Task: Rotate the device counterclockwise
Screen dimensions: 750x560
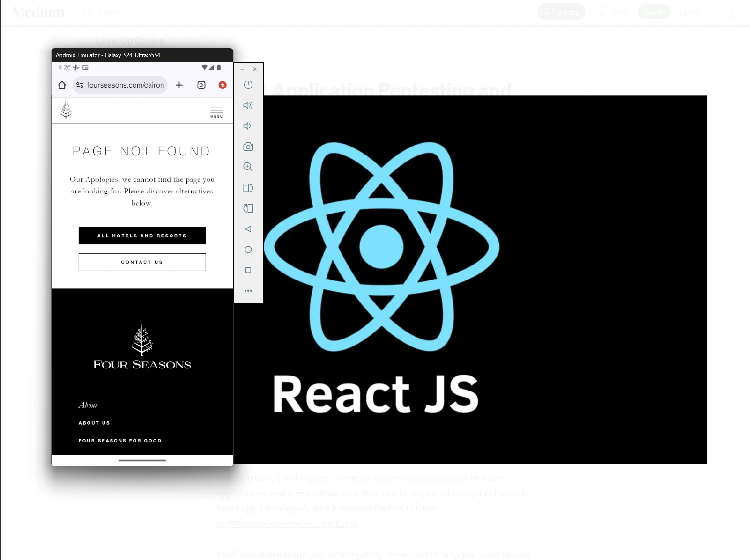Action: [x=248, y=187]
